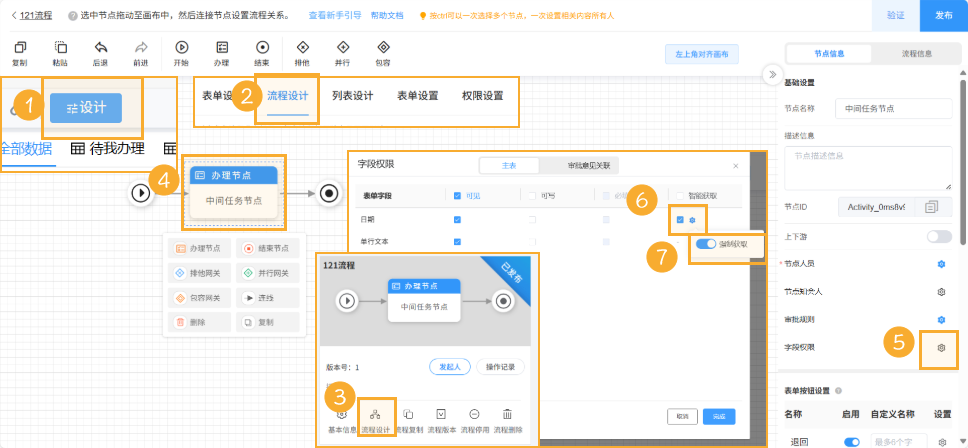This screenshot has height=448, width=968.
Task: Open the 列表设计 tab
Action: point(353,96)
